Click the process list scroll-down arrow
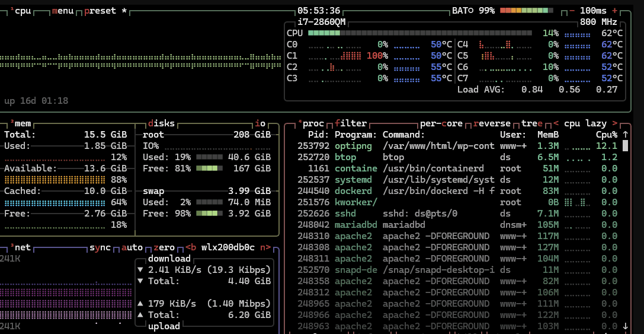Image resolution: width=644 pixels, height=334 pixels. pyautogui.click(x=626, y=326)
